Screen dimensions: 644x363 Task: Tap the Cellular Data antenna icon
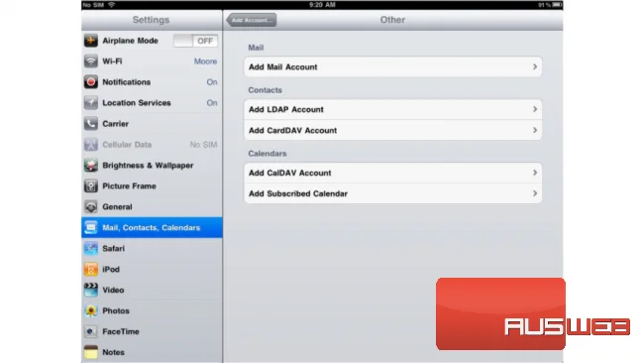coord(91,144)
